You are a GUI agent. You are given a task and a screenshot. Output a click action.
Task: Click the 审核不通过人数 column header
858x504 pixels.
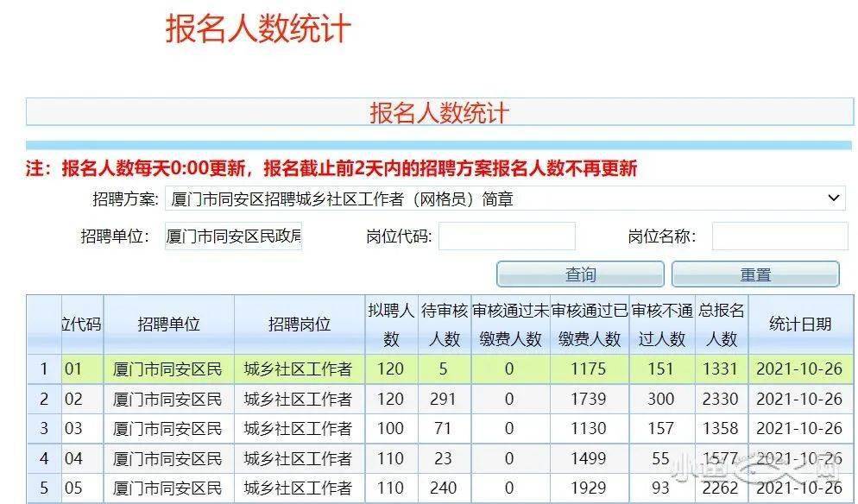click(x=662, y=324)
